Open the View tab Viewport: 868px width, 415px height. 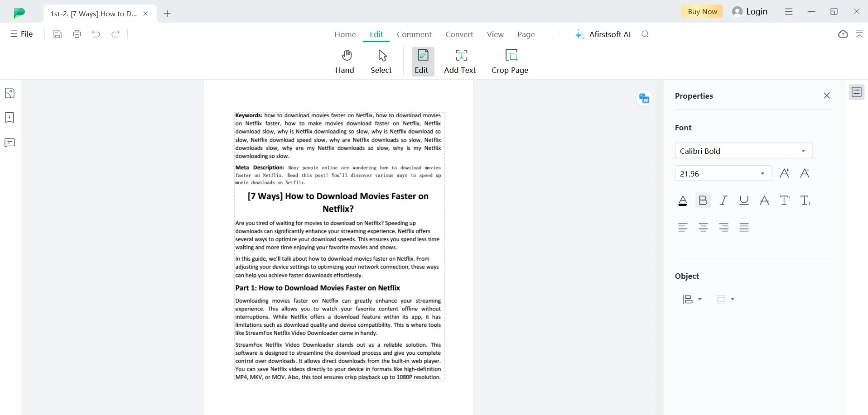point(495,34)
